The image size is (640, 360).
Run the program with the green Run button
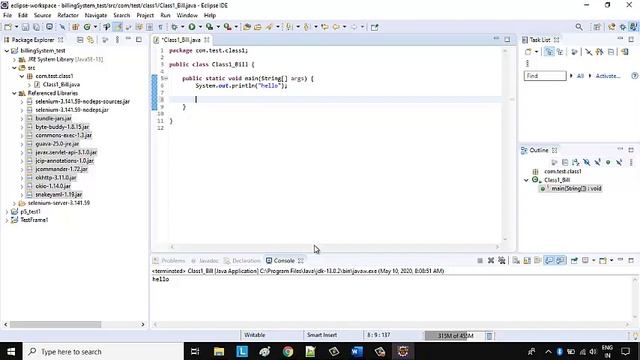point(191,27)
